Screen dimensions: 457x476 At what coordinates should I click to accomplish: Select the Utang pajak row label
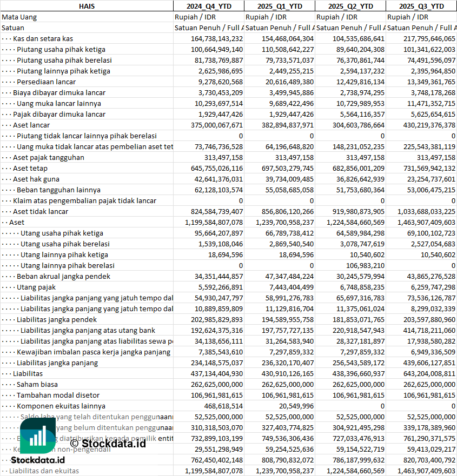pos(36,287)
